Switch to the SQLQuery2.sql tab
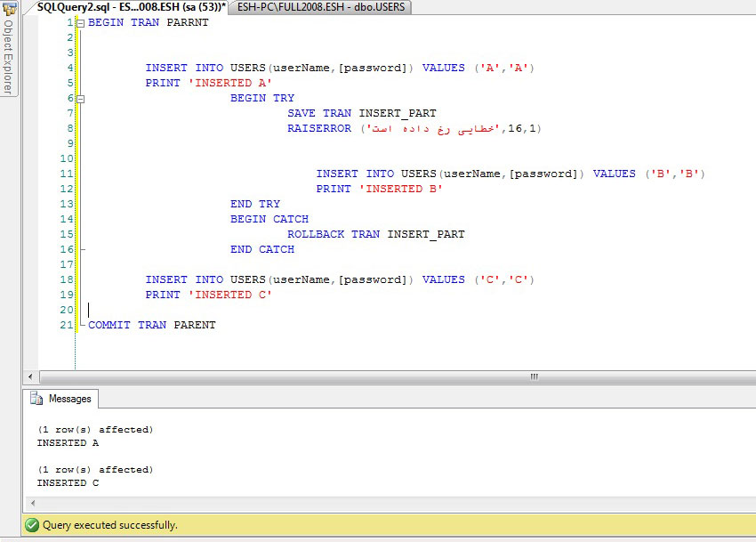This screenshot has width=756, height=542. tap(131, 7)
